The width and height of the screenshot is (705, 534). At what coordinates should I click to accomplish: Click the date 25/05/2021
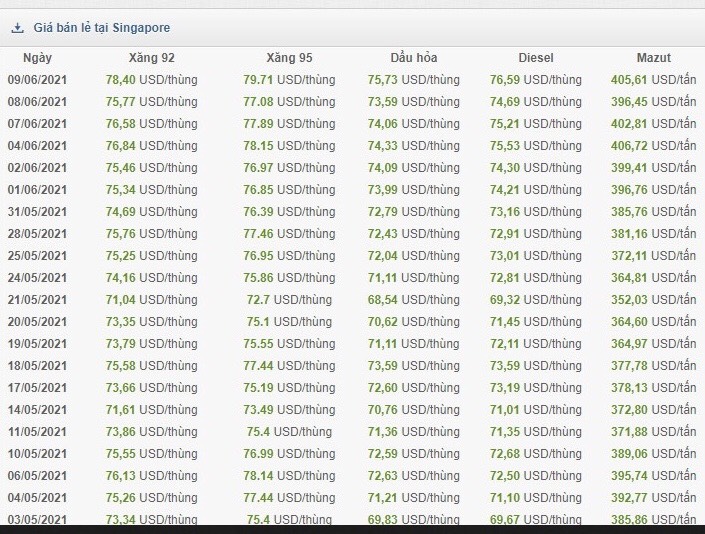pos(37,256)
